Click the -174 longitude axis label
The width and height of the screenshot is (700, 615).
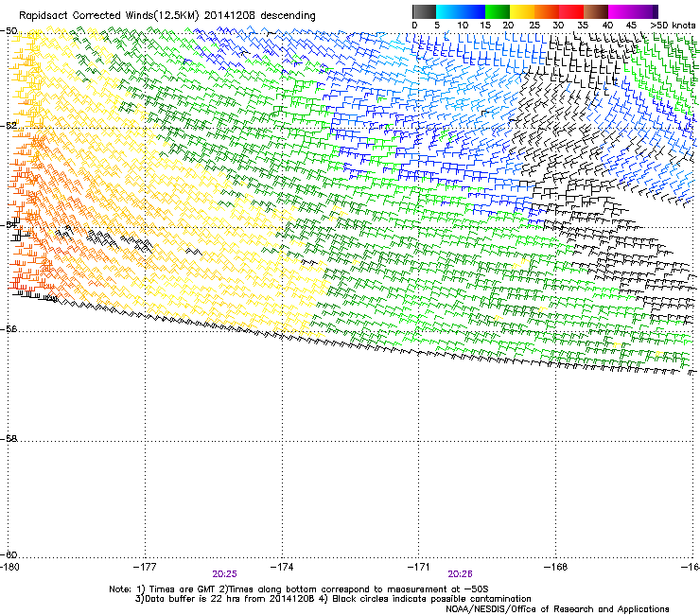(x=282, y=567)
